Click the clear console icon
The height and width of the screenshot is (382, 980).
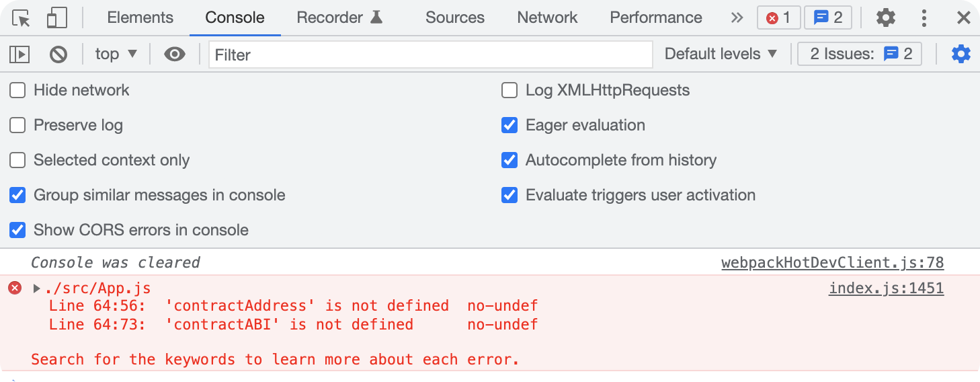pos(58,54)
